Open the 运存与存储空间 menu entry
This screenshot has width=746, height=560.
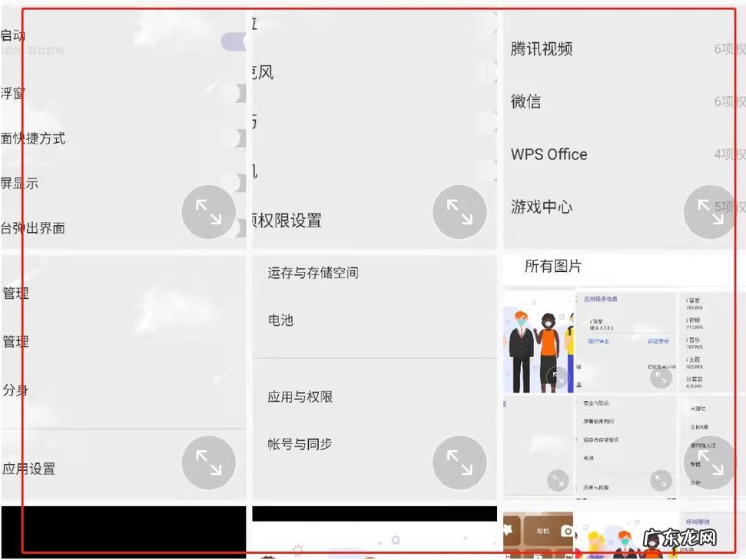pyautogui.click(x=313, y=273)
